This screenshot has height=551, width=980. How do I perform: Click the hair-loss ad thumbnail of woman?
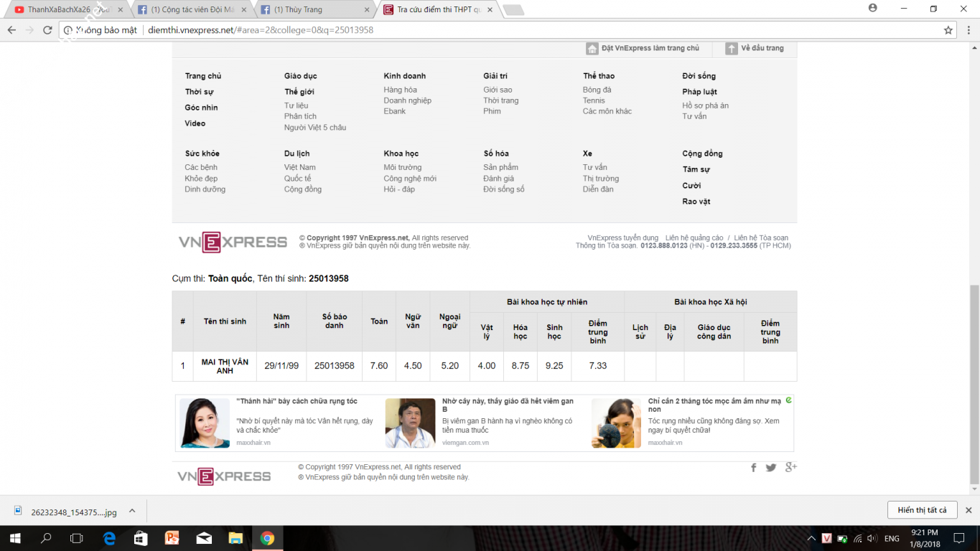205,423
